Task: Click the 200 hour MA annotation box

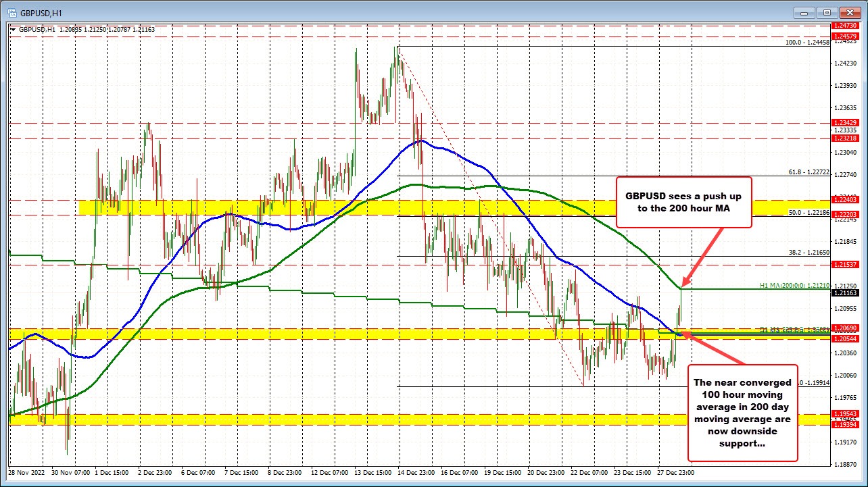Action: click(683, 202)
